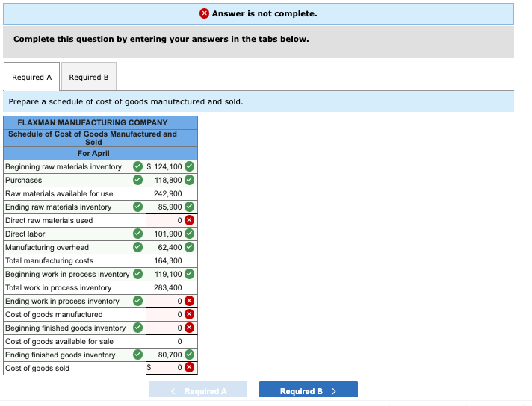Select the Ending work in process inventory amount field

pyautogui.click(x=172, y=301)
